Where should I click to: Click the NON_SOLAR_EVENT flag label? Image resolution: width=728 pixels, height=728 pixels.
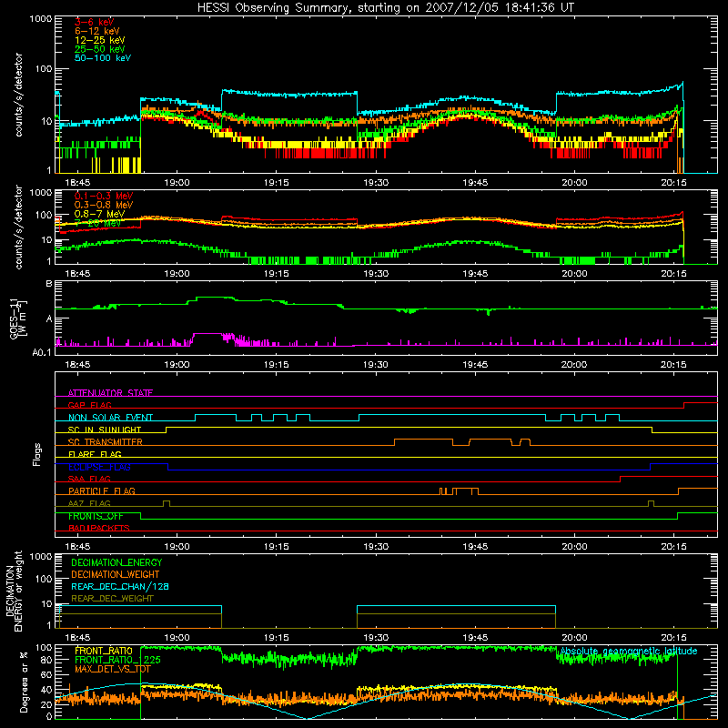(110, 418)
